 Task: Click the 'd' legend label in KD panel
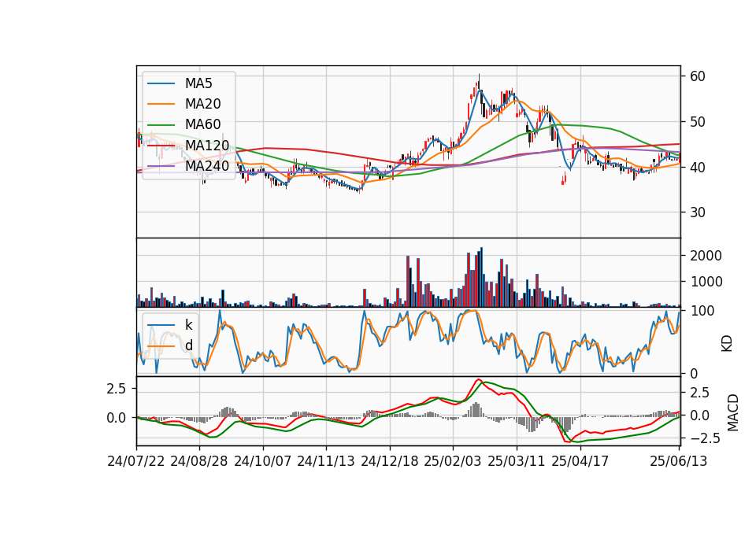click(189, 345)
